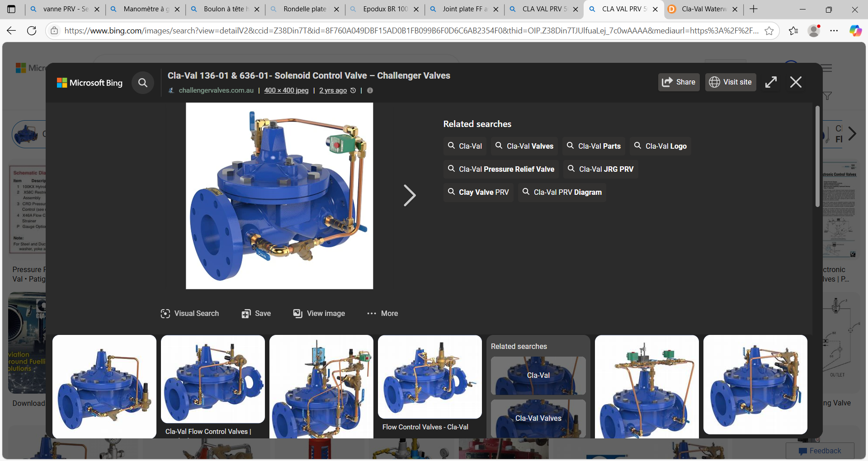Open the Share button
This screenshot has width=868, height=461.
tap(679, 82)
